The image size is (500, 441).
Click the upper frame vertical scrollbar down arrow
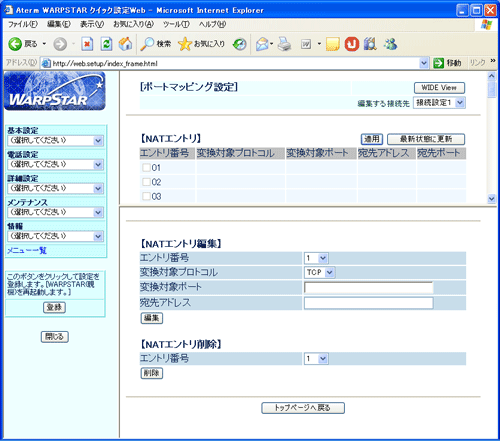492,199
